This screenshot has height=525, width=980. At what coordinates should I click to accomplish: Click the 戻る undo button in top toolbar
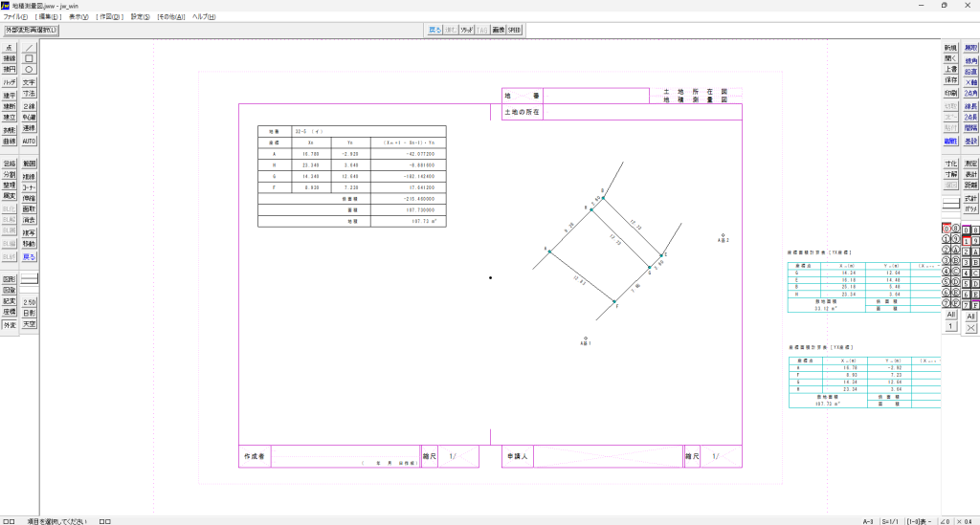tap(435, 30)
